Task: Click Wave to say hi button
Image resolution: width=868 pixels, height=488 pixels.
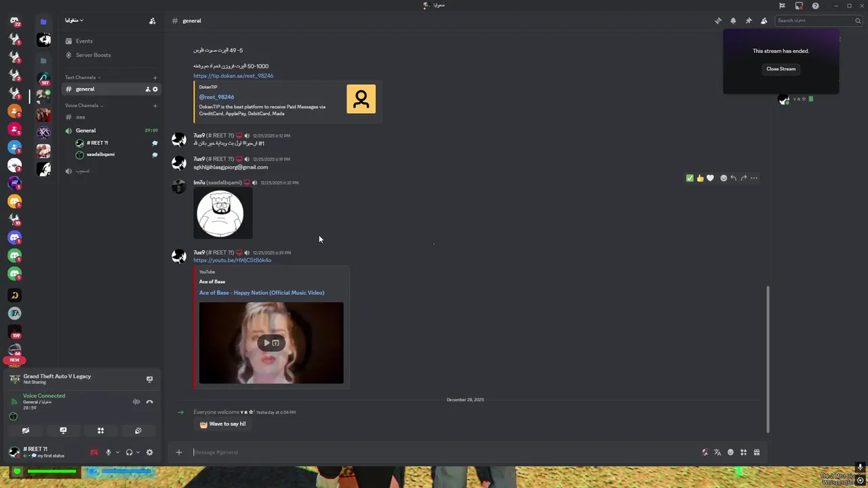Action: [x=222, y=424]
